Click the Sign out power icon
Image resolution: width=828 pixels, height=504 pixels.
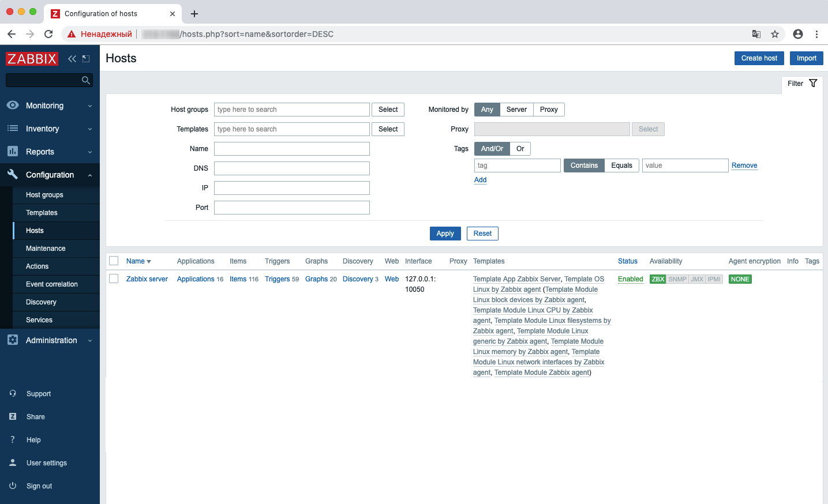click(13, 486)
